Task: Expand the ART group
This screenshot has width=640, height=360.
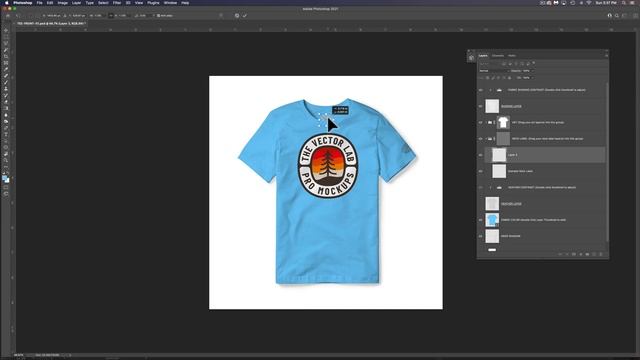Action: (486, 122)
